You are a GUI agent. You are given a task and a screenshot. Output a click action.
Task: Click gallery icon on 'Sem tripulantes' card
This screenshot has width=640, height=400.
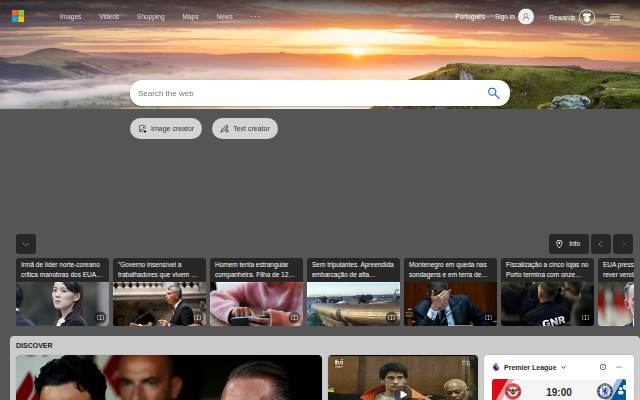tap(391, 317)
